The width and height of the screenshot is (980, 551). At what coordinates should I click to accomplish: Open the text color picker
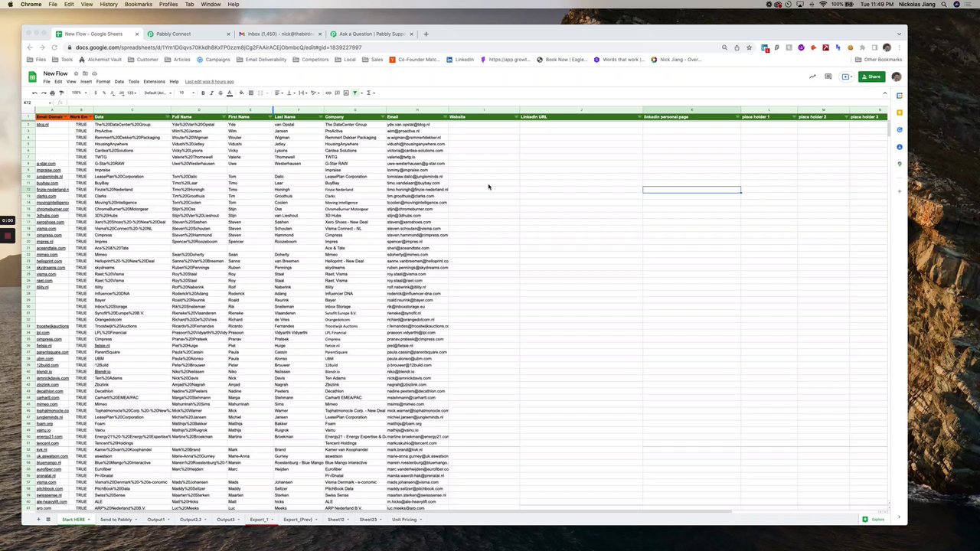230,93
